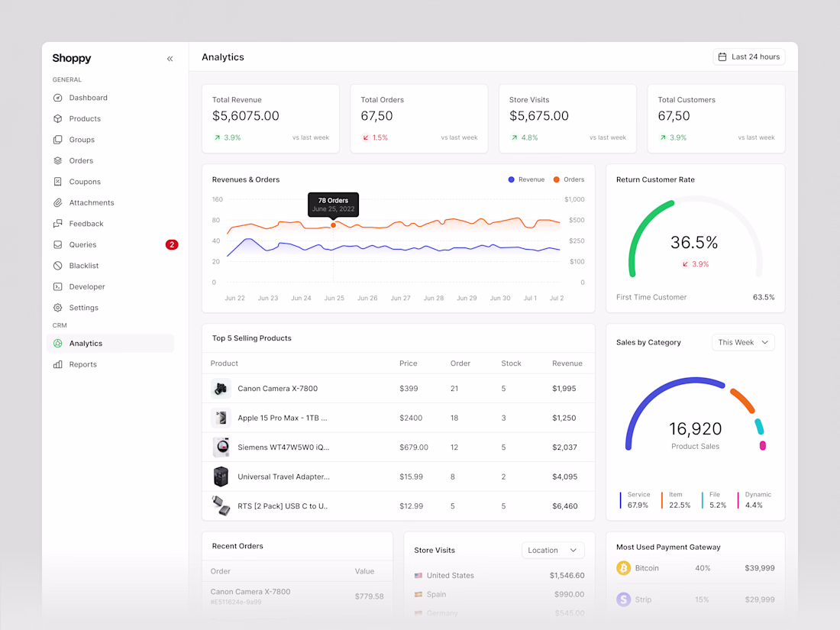Click the Settings gear icon

[x=58, y=308]
